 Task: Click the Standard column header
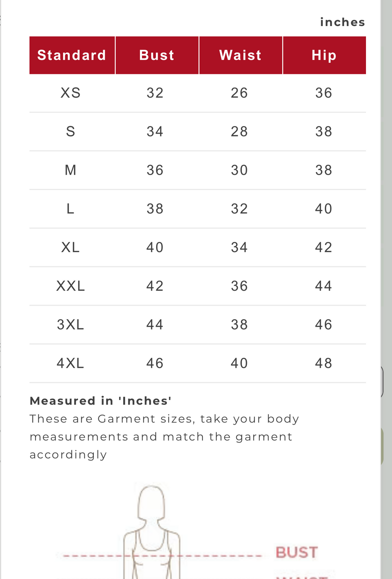72,55
